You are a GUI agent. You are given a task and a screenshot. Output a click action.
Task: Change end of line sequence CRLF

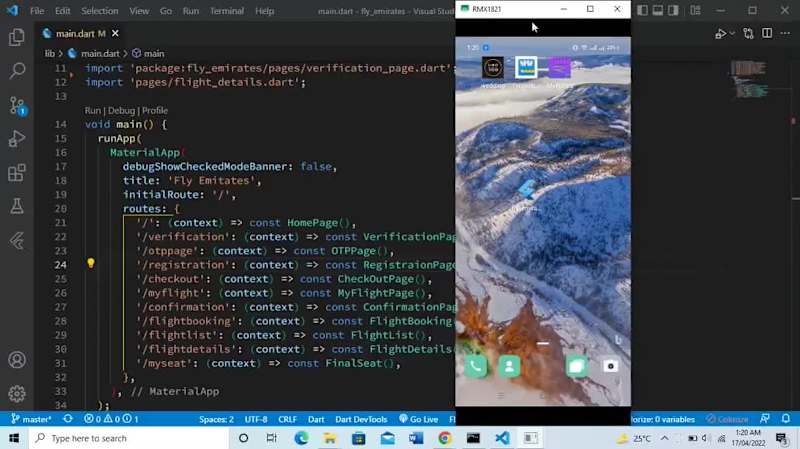click(x=287, y=419)
